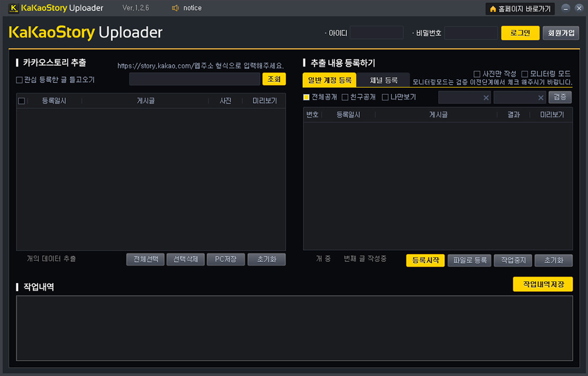The height and width of the screenshot is (376, 588).
Task: Toggle 모니터링 모드 checkbox
Action: 525,74
